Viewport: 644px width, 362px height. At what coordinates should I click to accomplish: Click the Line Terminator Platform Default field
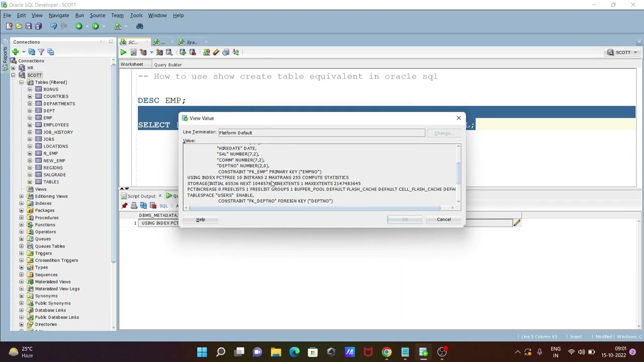click(x=321, y=133)
